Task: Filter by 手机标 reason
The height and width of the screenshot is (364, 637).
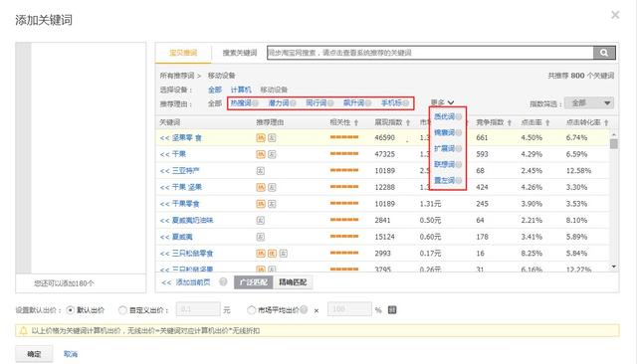Action: coord(391,103)
